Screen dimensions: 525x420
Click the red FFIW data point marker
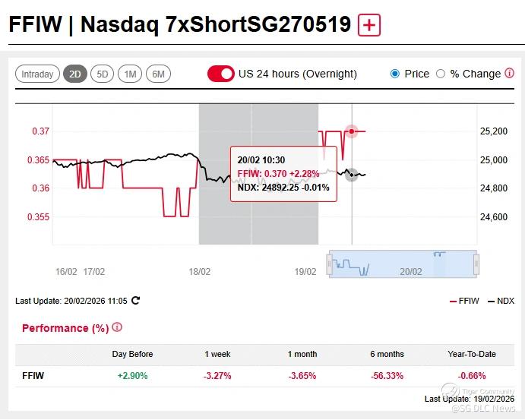pyautogui.click(x=351, y=131)
